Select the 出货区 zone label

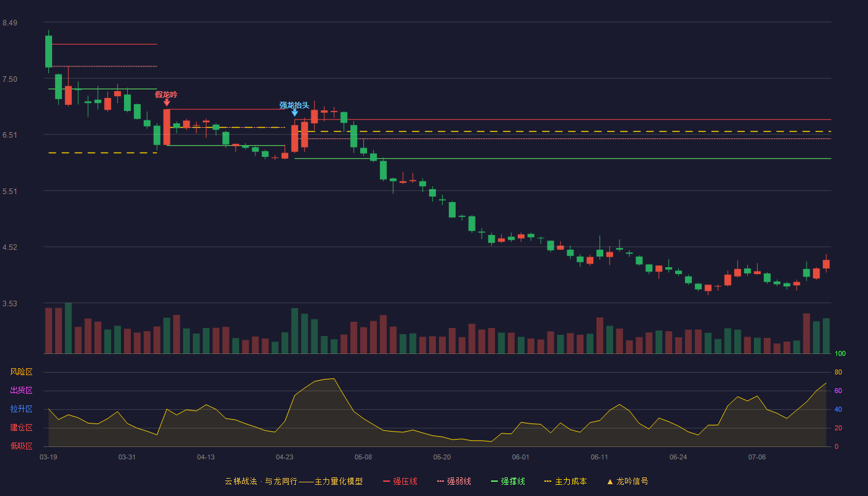[21, 391]
